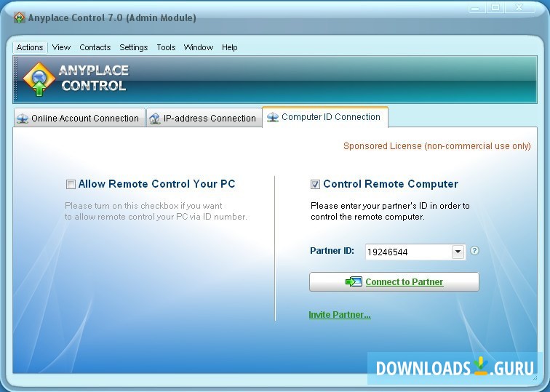Open the Invite Partner link
The image size is (550, 392).
coord(340,314)
